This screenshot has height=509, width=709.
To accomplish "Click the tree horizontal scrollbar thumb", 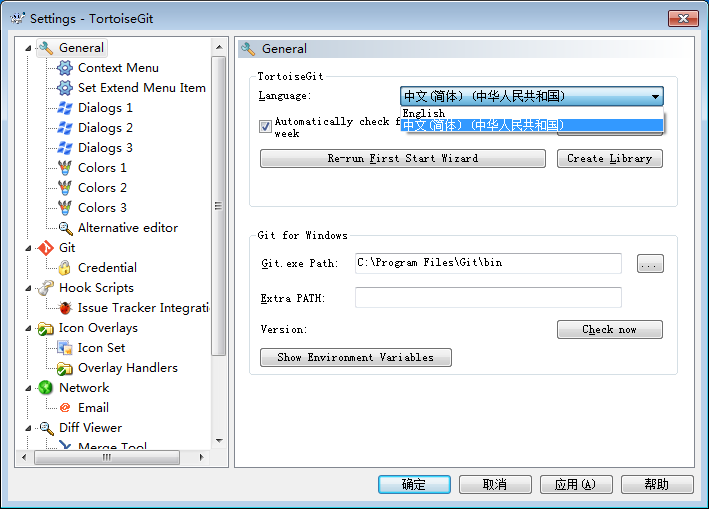I will (107, 457).
